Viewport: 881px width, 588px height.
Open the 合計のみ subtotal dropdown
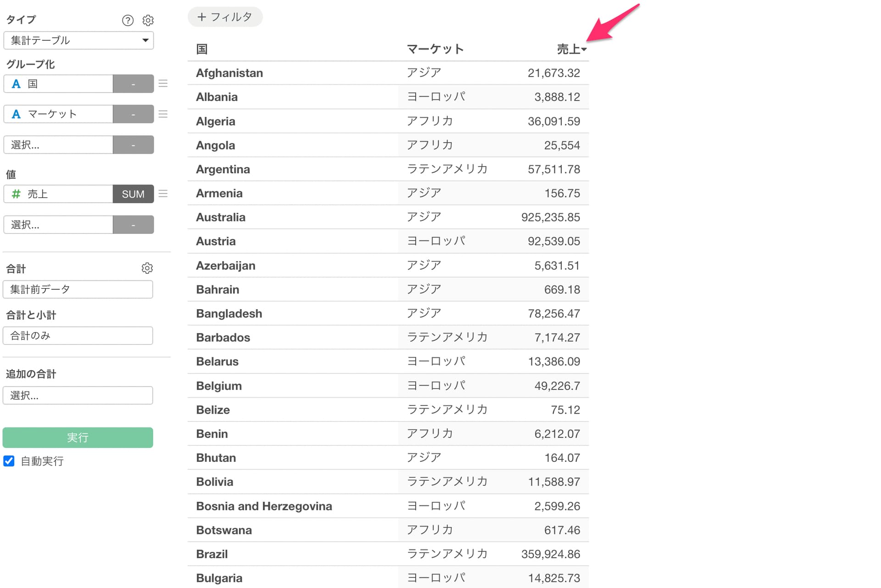click(x=78, y=336)
